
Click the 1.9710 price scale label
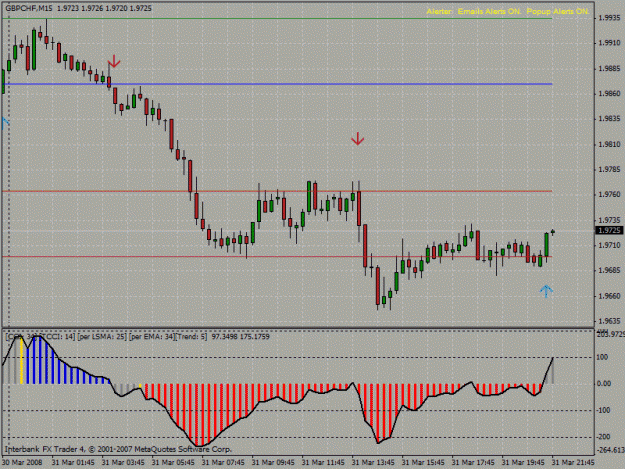click(609, 245)
